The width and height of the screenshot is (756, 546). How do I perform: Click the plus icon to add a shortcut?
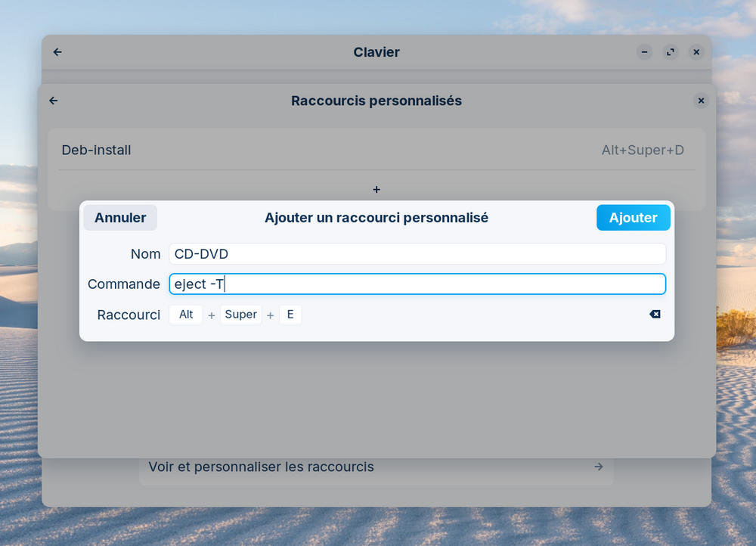[376, 190]
